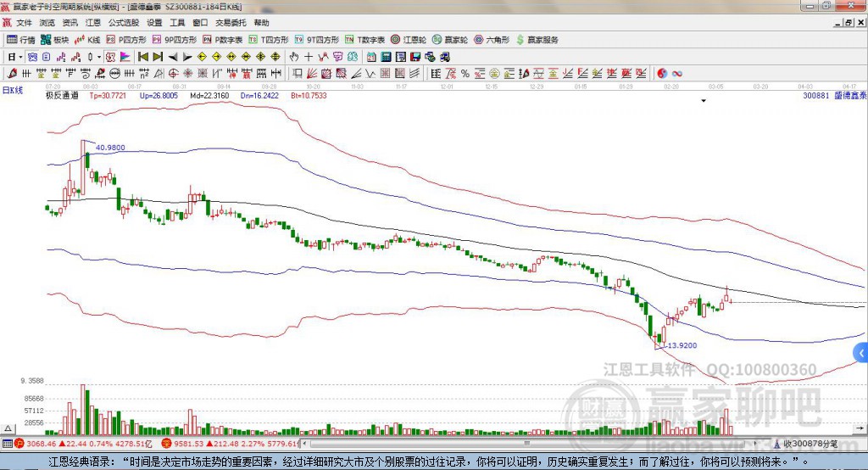This screenshot has width=868, height=470.
Task: Select the red pencil drawing tool
Action: [x=12, y=73]
